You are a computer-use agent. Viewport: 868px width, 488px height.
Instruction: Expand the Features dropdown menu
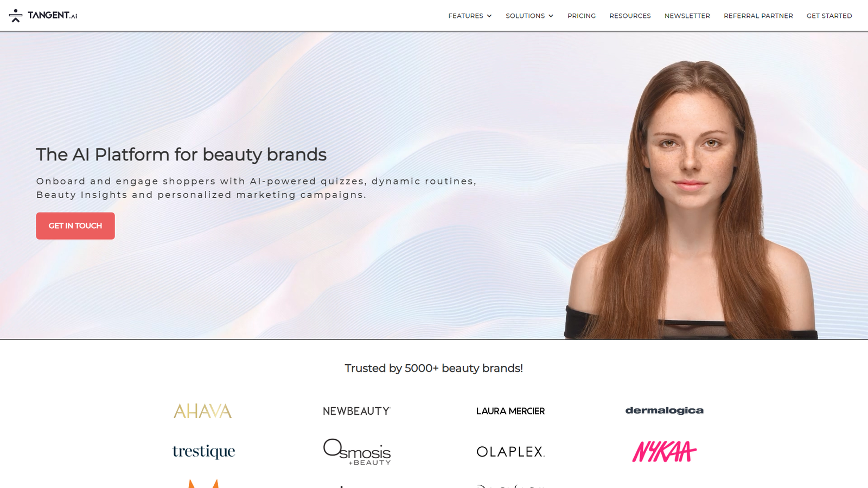click(x=470, y=16)
